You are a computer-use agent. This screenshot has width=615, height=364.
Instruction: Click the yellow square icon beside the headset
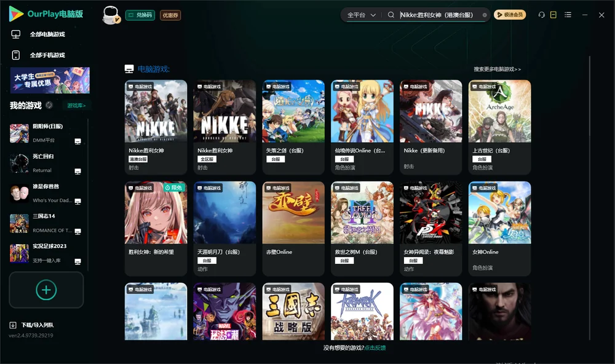pos(553,15)
